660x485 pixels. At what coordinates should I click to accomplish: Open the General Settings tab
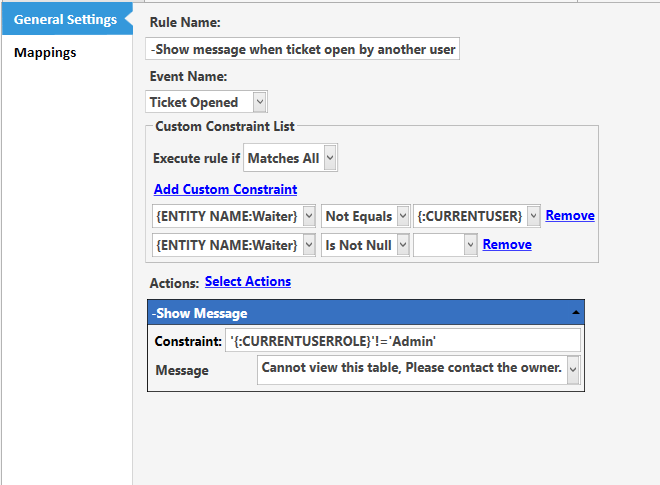(67, 19)
